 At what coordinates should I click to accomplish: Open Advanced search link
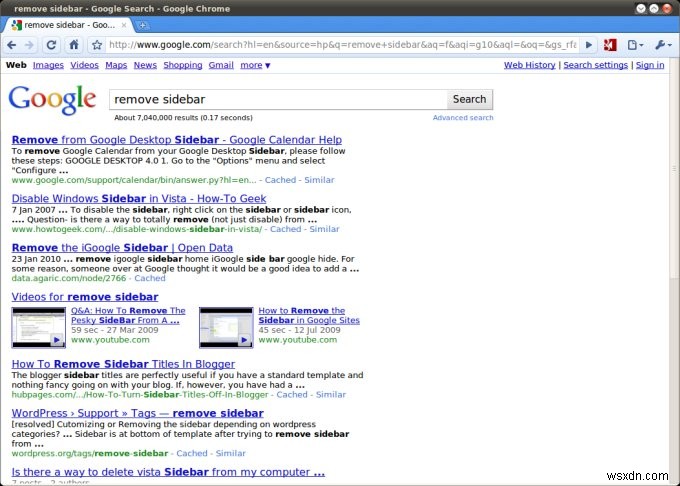(463, 117)
